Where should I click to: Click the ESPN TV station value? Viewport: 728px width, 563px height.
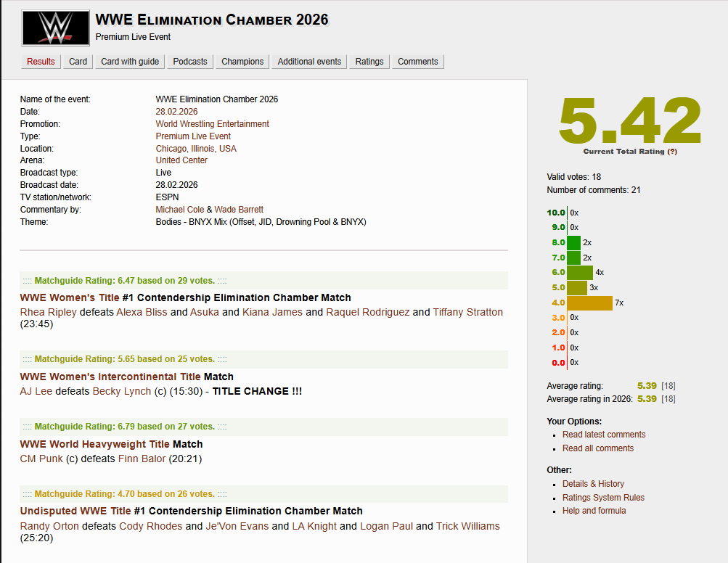(x=167, y=197)
